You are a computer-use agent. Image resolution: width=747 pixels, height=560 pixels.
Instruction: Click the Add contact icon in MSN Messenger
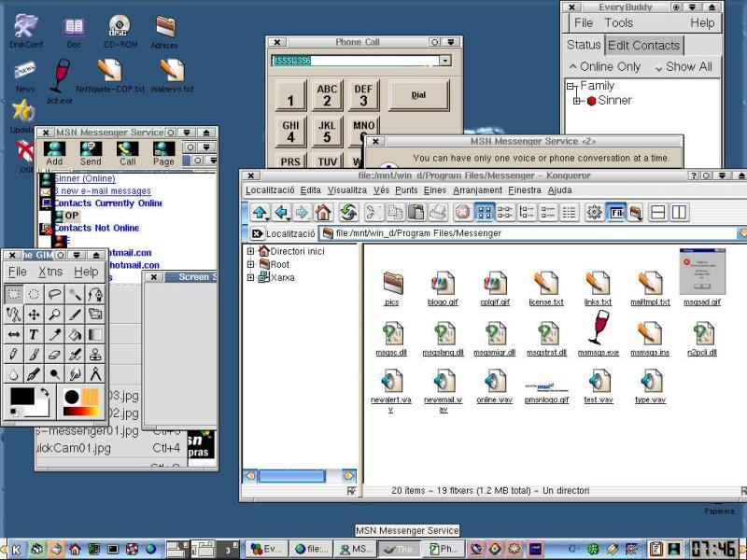point(54,153)
